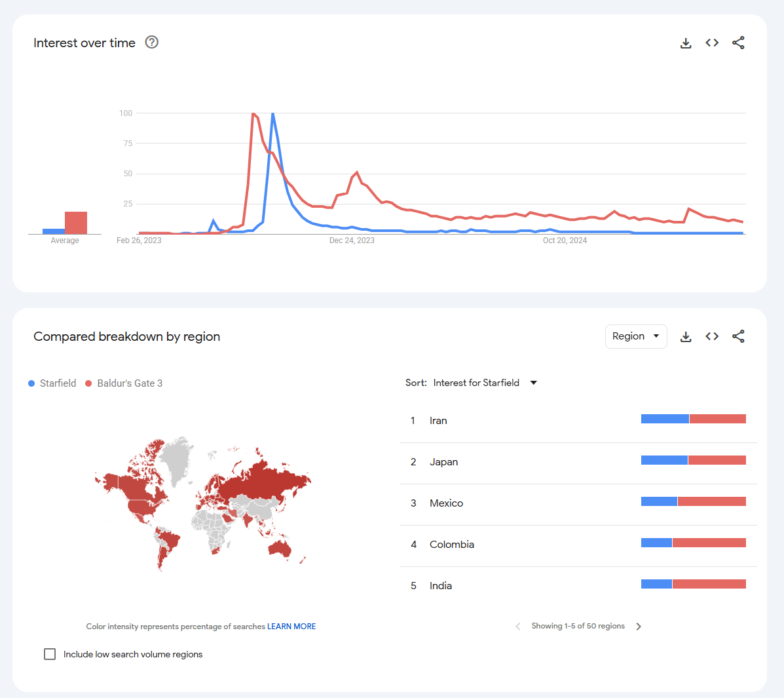Click Australia on the world map

click(x=279, y=549)
